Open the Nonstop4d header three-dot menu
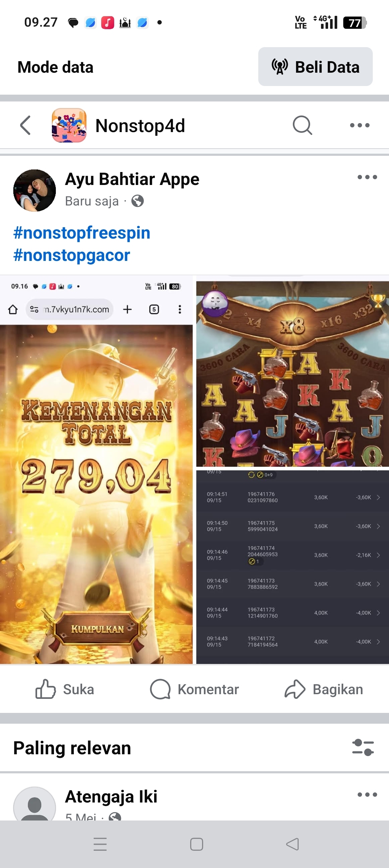 coord(360,125)
